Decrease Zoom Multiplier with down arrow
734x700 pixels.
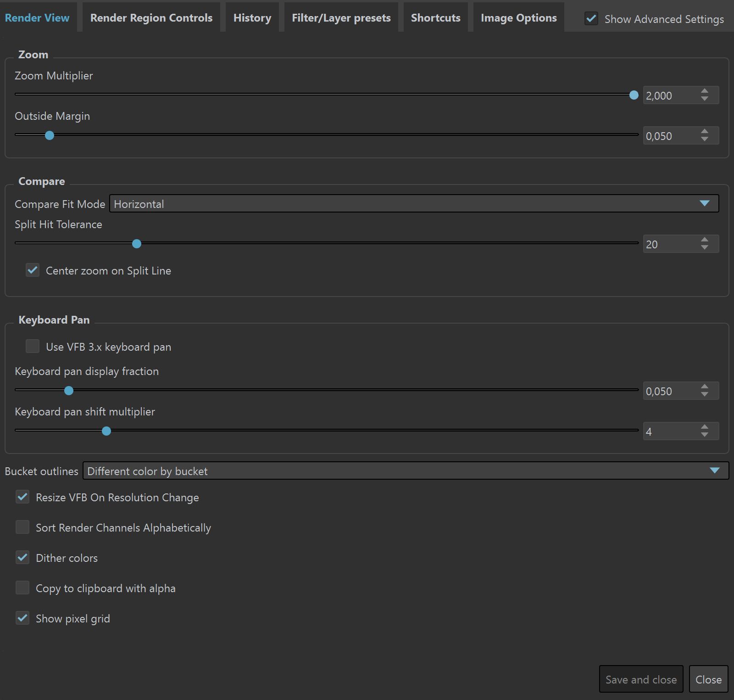click(705, 99)
